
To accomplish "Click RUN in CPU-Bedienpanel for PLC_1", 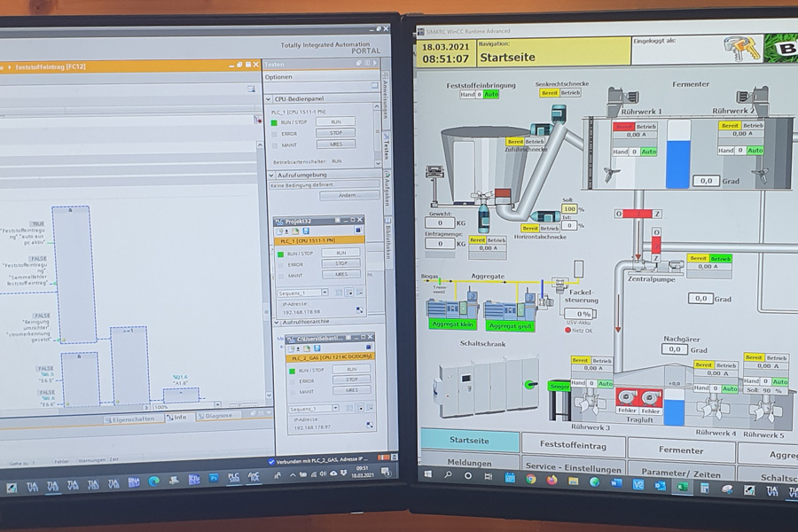I will [x=336, y=122].
